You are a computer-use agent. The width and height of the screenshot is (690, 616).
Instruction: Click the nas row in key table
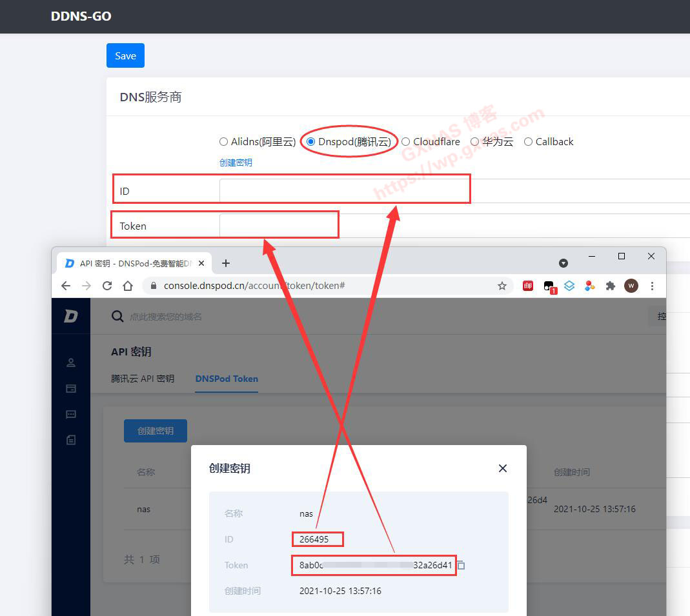click(x=143, y=509)
